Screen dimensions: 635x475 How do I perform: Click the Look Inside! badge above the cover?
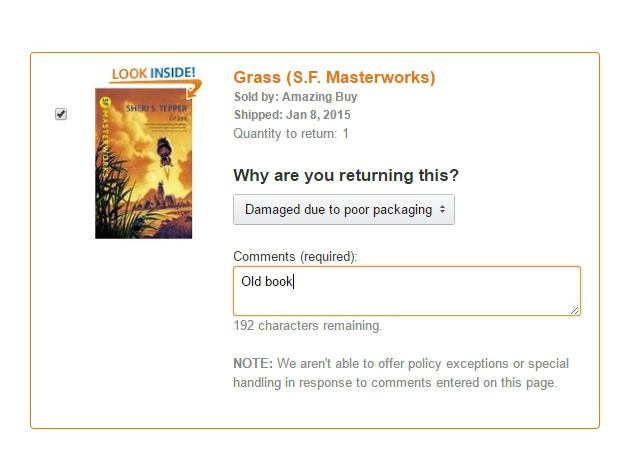coord(153,73)
